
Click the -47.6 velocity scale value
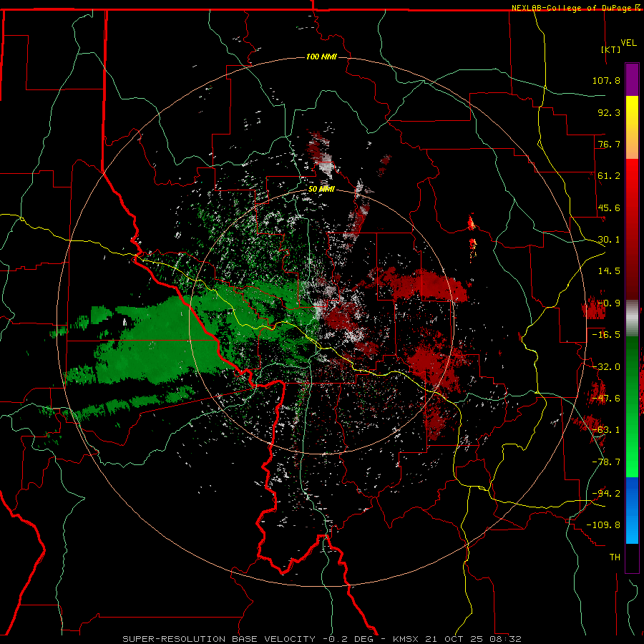606,399
